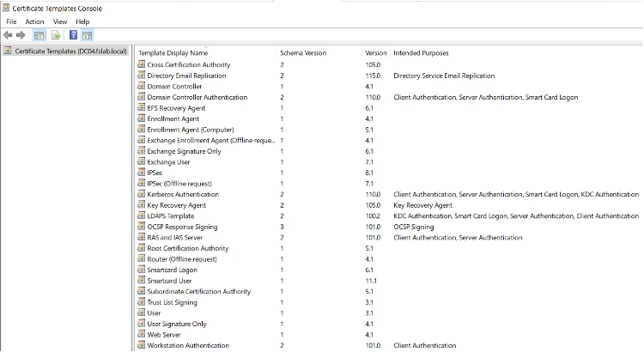Sort by Schema Version column header

[x=319, y=53]
